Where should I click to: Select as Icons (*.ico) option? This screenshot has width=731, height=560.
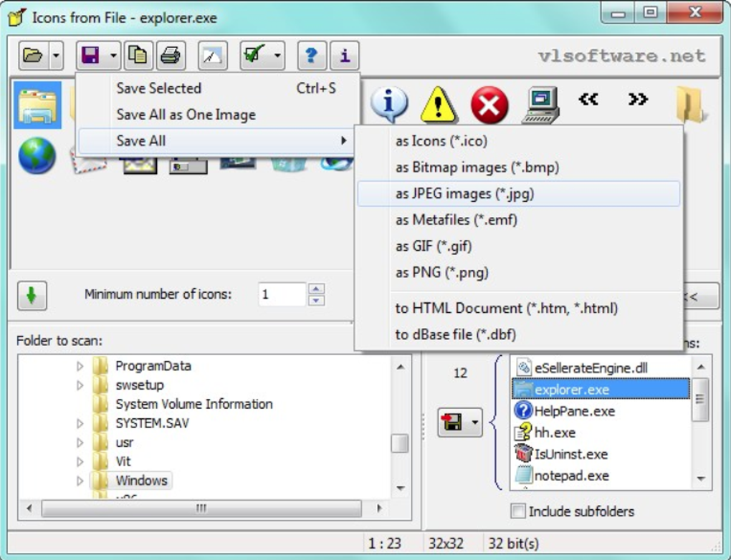click(x=518, y=140)
